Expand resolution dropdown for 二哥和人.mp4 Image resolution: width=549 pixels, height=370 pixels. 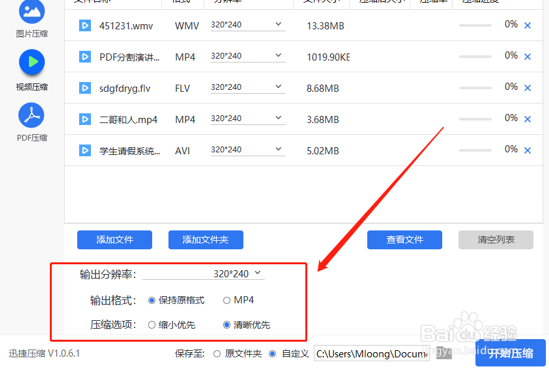(248, 118)
